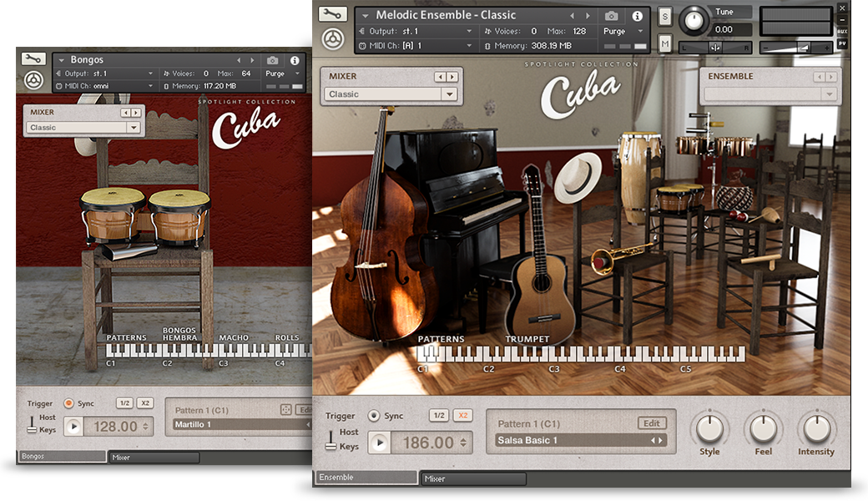Toggle Sync radio button in Bongos window
The image size is (868, 501).
click(x=68, y=403)
